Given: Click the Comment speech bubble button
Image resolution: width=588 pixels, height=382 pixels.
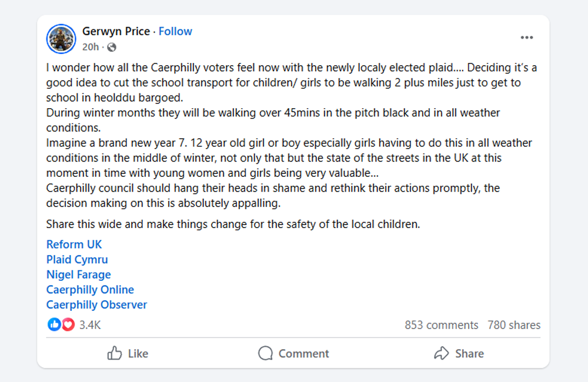Looking at the screenshot, I should [293, 353].
